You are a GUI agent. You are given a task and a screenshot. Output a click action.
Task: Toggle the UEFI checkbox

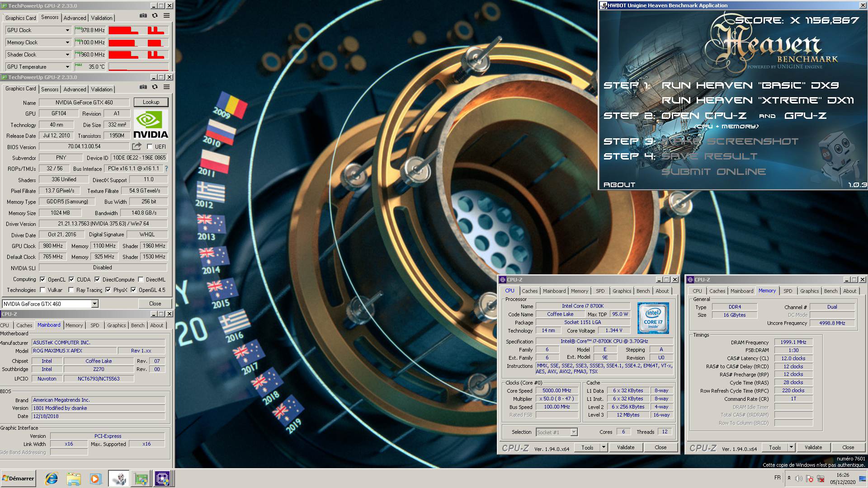coord(150,147)
